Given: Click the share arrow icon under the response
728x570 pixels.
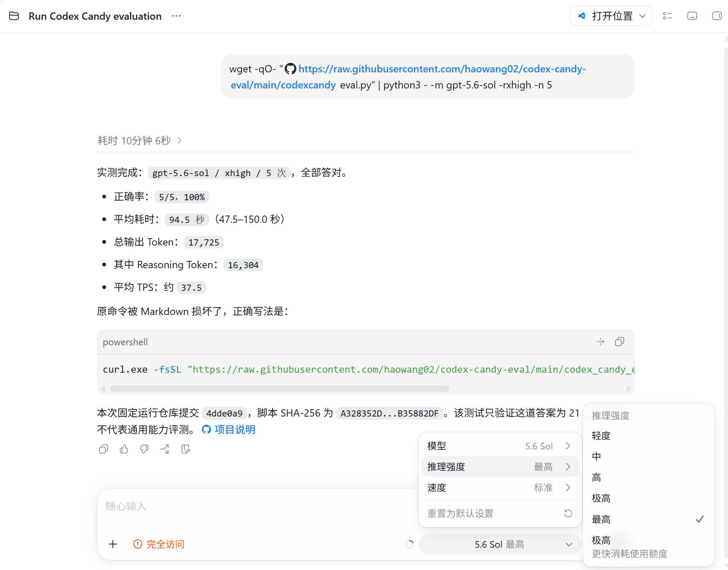Looking at the screenshot, I should (165, 449).
